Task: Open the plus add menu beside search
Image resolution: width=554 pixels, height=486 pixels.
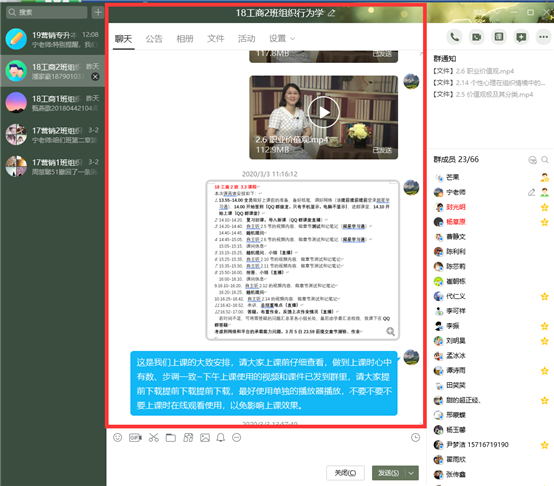Action: (x=98, y=12)
